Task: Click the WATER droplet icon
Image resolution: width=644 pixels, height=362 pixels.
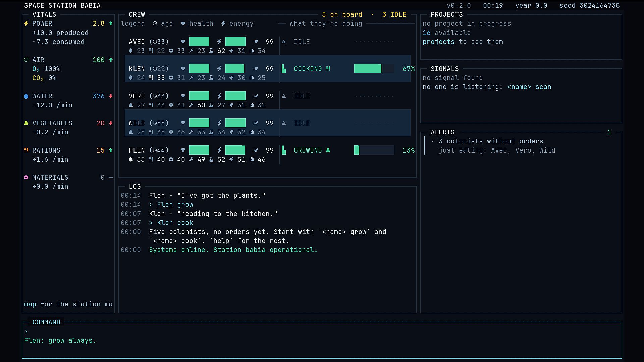Action: pyautogui.click(x=26, y=96)
